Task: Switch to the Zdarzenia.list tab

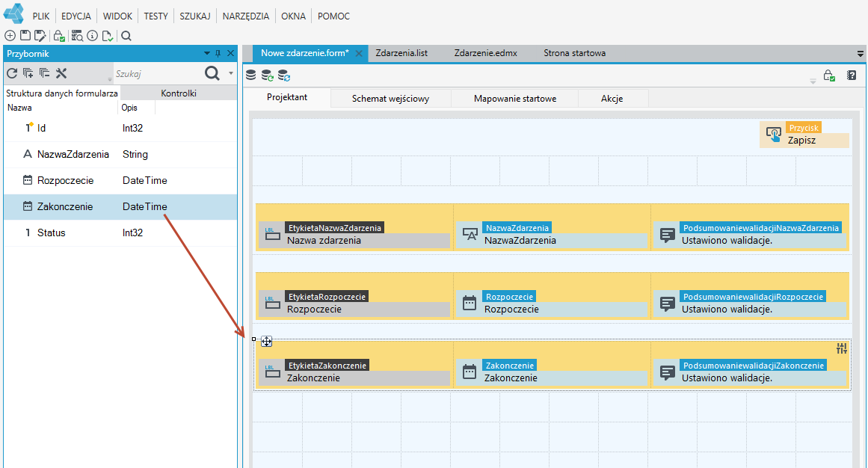Action: pos(402,53)
